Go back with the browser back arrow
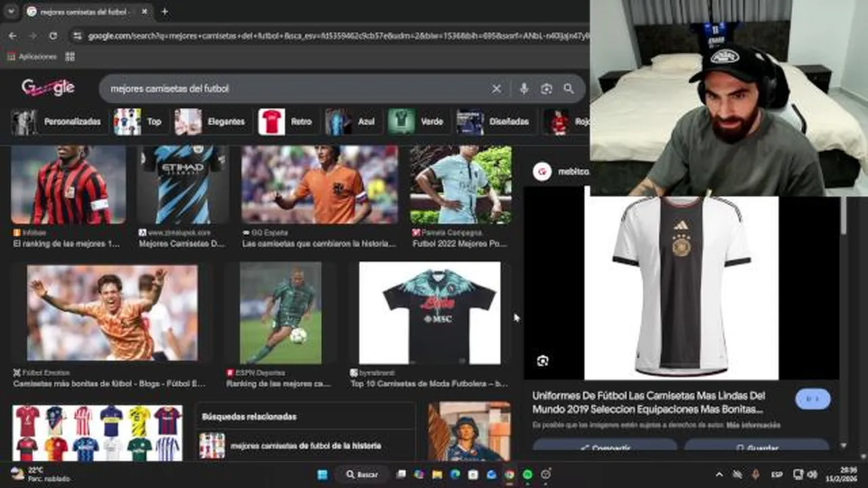868x488 pixels. pos(13,35)
